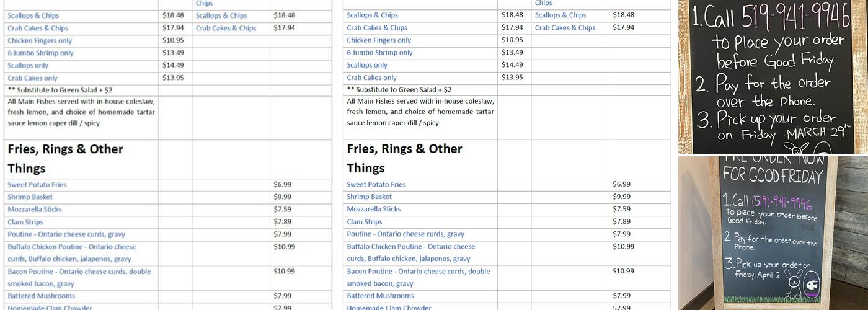The image size is (868, 310).
Task: Click Poutine Ontario cheese curds, left menu
Action: point(66,234)
